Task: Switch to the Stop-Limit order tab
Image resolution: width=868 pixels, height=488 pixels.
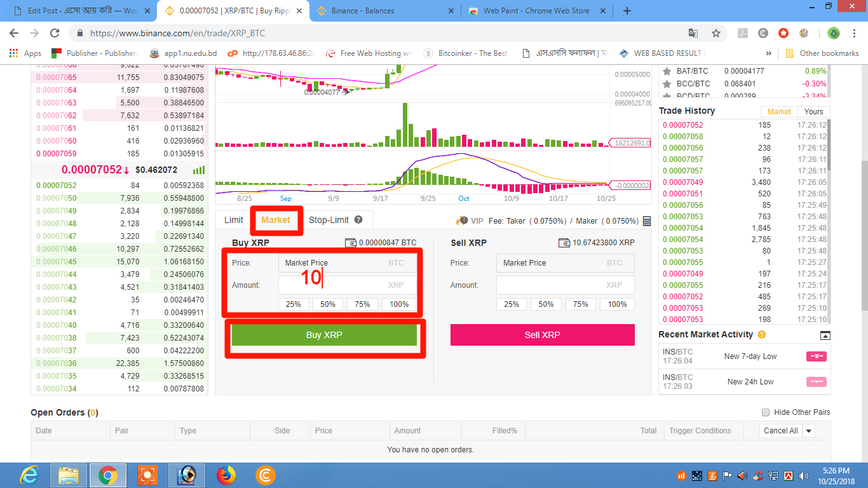Action: click(x=329, y=220)
